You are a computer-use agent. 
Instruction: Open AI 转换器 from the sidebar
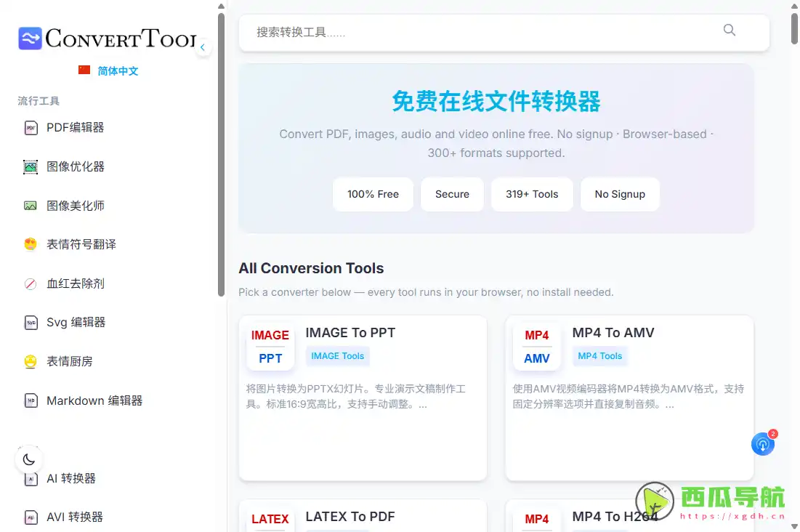pos(71,479)
